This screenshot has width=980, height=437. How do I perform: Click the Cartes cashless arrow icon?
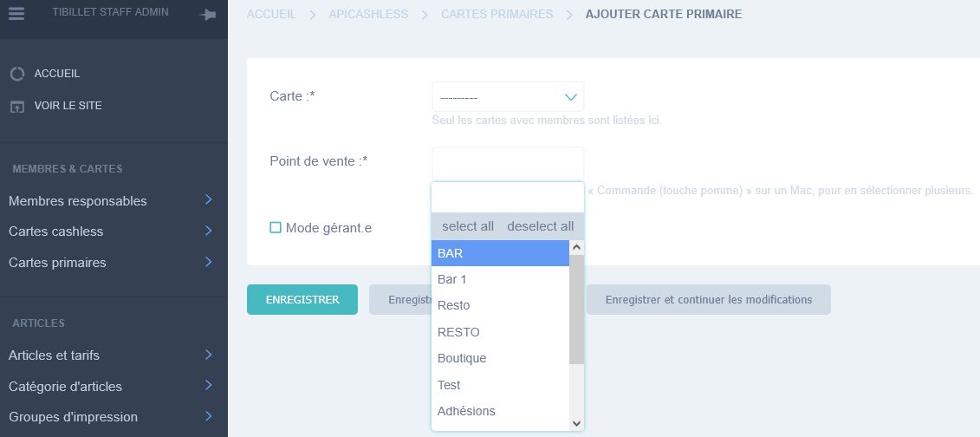click(x=208, y=231)
